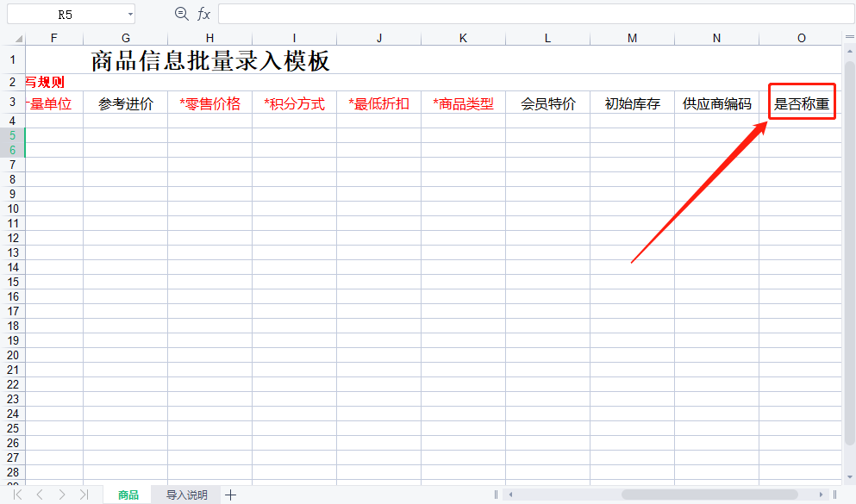Jump to last sheet with navigation arrow

(83, 495)
